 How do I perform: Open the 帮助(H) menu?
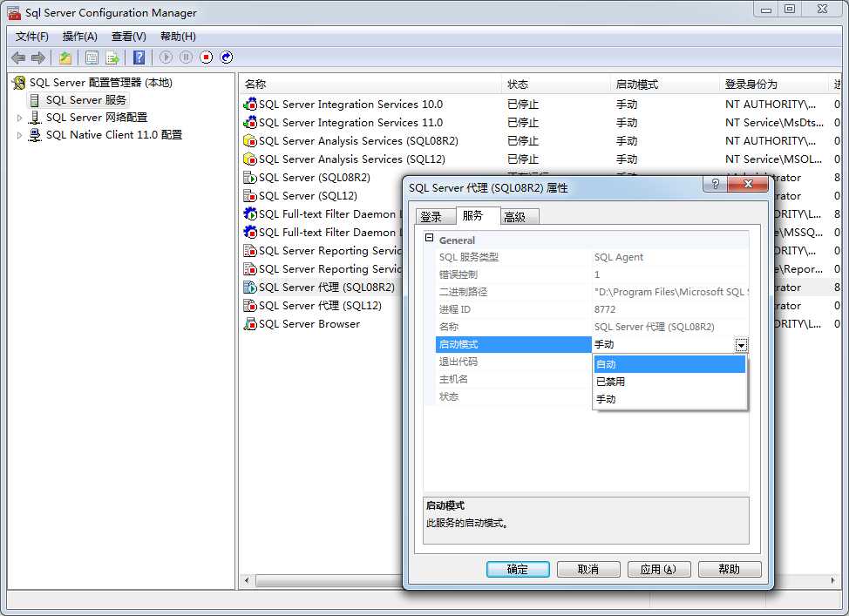click(178, 37)
